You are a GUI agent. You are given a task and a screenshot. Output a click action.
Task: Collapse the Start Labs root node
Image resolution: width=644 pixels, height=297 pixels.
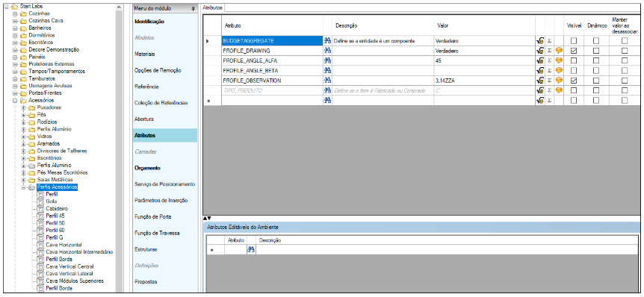[x=6, y=6]
